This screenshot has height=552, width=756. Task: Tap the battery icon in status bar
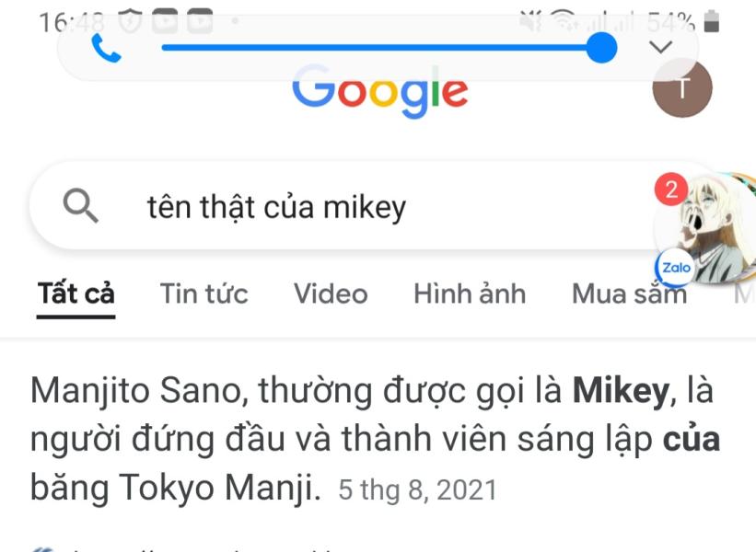point(712,21)
